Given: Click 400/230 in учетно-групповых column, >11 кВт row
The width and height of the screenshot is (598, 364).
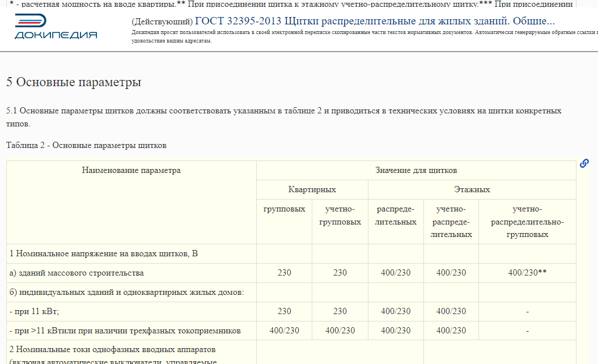Looking at the screenshot, I should click(x=340, y=331).
